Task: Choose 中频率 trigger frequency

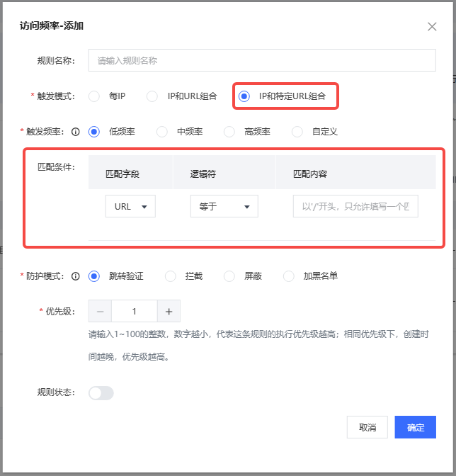Action: coord(162,132)
